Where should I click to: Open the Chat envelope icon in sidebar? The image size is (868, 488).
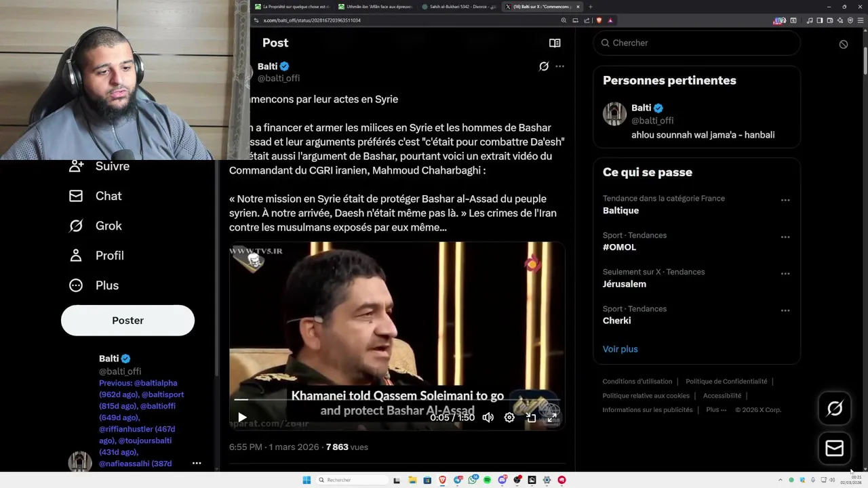pos(76,196)
